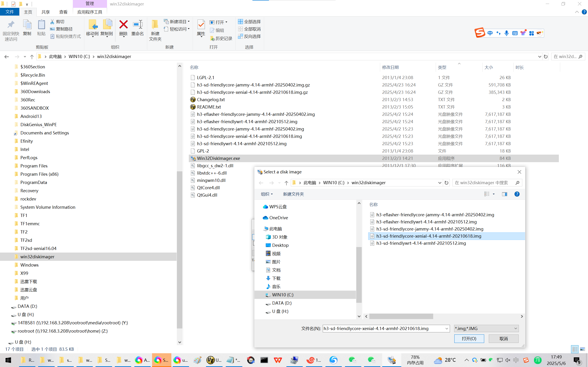Click Select all in ribbon

249,22
